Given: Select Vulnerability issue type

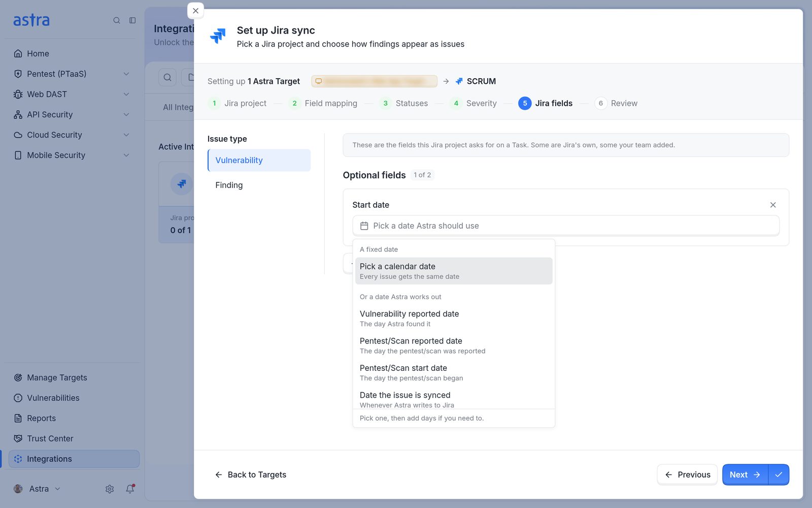Looking at the screenshot, I should 259,160.
